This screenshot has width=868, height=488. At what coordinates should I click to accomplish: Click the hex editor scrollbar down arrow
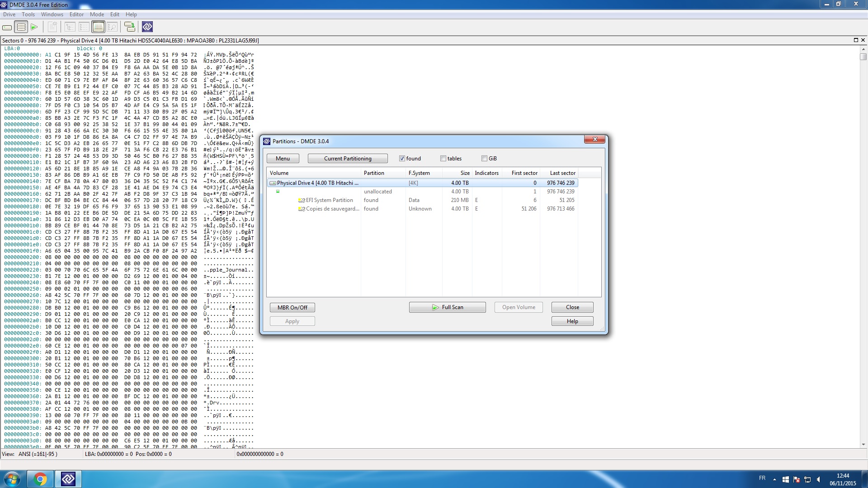(863, 445)
